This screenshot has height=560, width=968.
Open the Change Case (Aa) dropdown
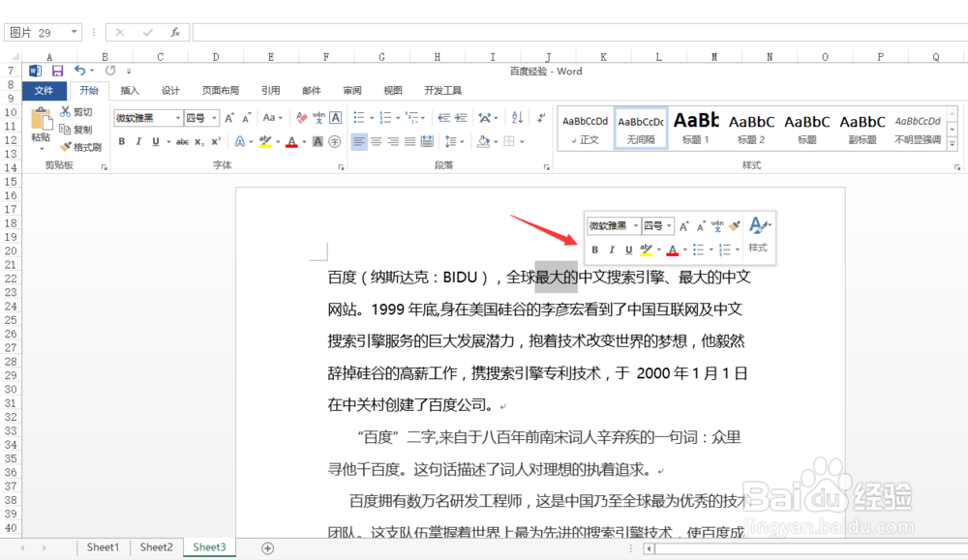click(x=272, y=118)
